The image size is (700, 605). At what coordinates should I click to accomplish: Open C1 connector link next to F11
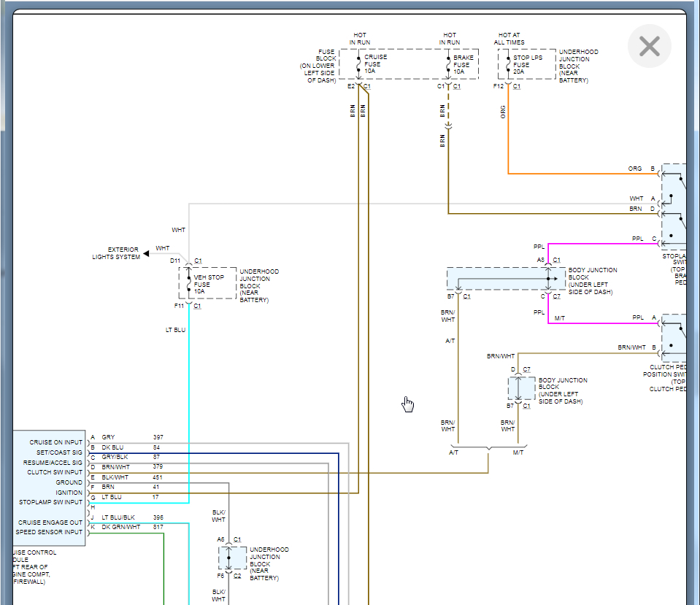[x=198, y=307]
